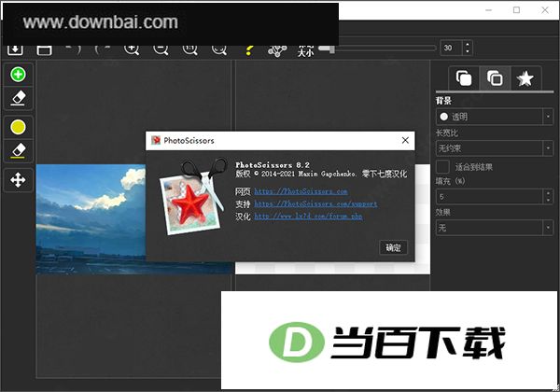The width and height of the screenshot is (560, 392).
Task: Select the foreground eraser below the green marker
Action: coord(19,98)
